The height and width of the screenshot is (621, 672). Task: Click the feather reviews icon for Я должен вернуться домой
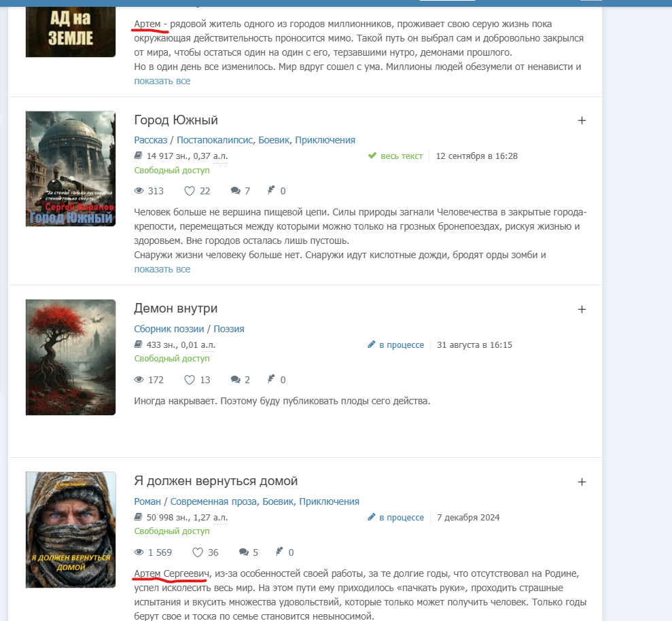tap(279, 552)
